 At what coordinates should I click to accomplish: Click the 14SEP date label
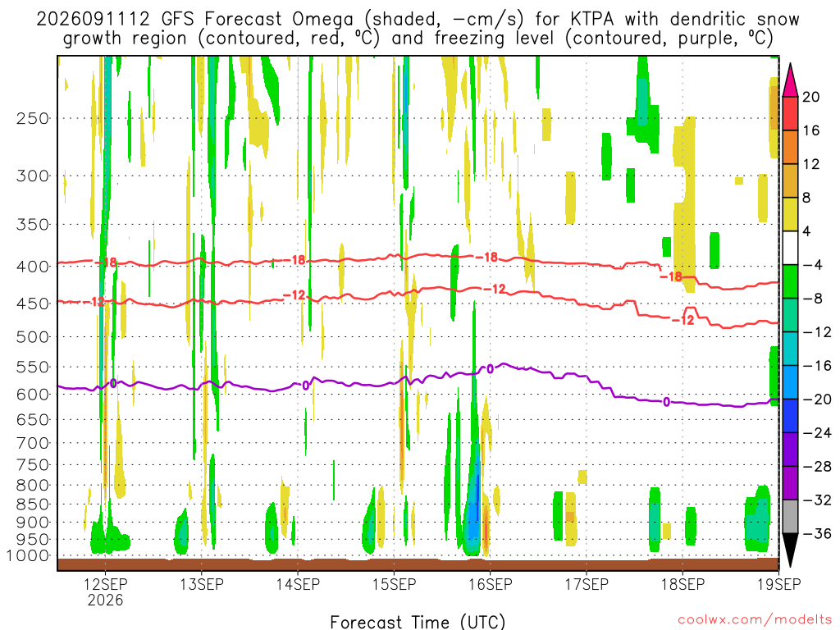(x=297, y=583)
